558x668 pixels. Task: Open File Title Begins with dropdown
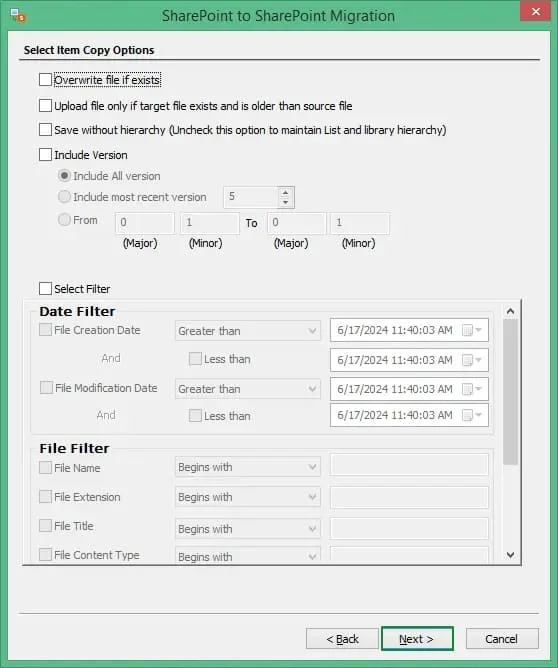tap(247, 529)
